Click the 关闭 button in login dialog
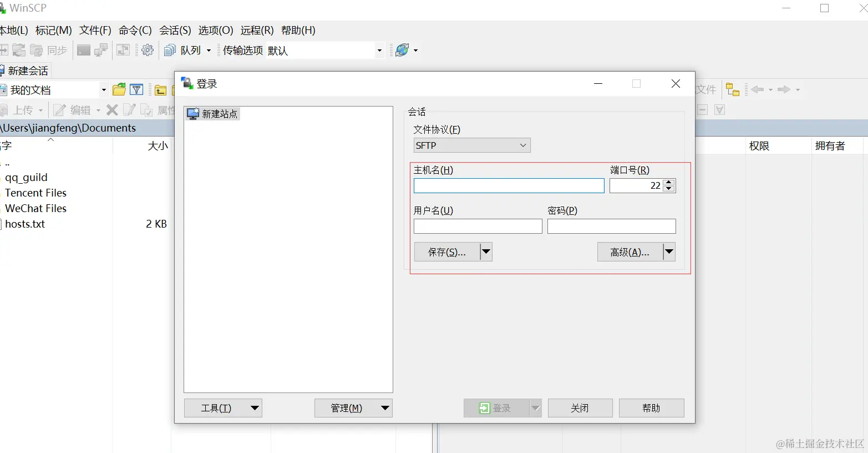The width and height of the screenshot is (868, 453). [x=580, y=408]
